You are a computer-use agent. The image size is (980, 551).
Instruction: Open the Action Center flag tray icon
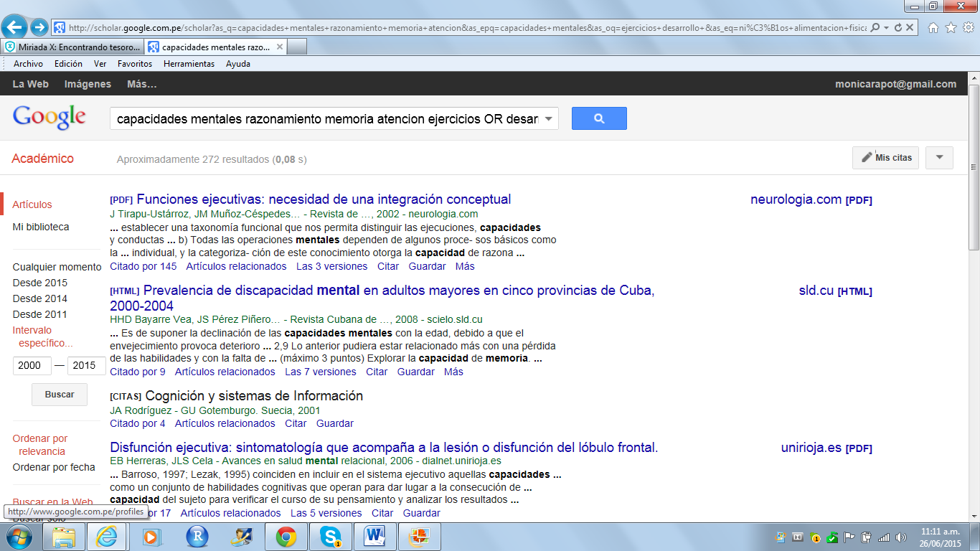(849, 537)
